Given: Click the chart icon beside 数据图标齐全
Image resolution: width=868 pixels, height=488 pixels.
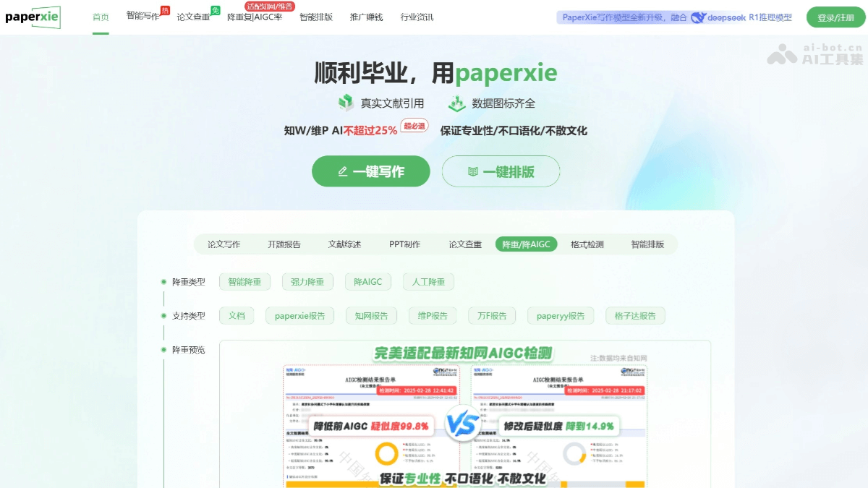Looking at the screenshot, I should [457, 103].
